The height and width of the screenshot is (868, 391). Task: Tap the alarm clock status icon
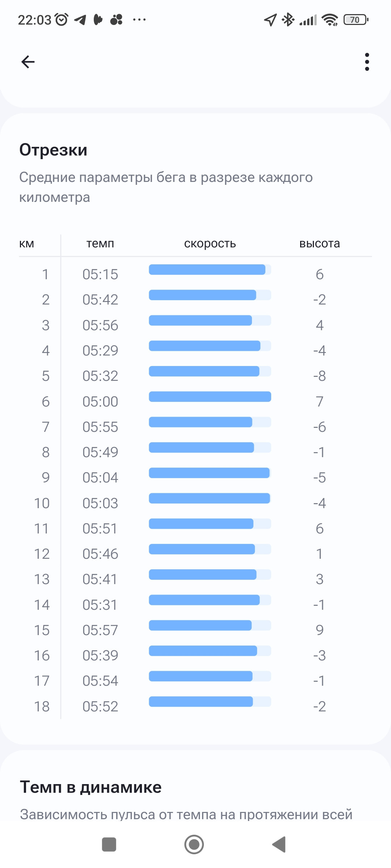pyautogui.click(x=62, y=20)
